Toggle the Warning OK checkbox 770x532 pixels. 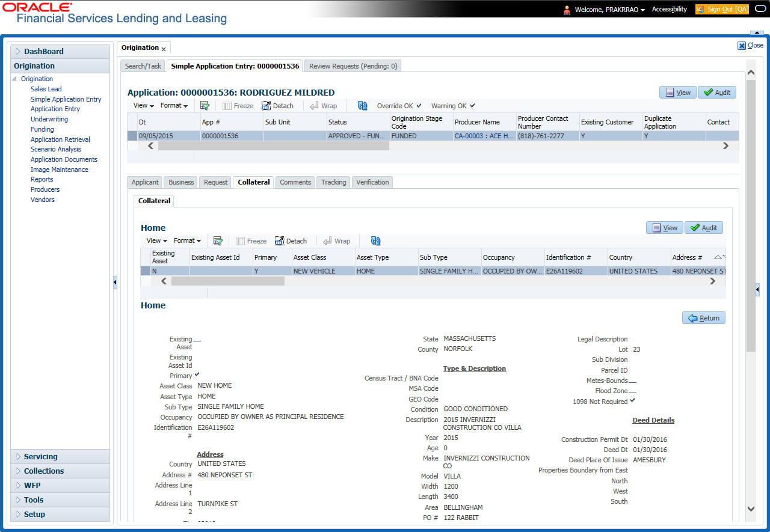point(472,106)
